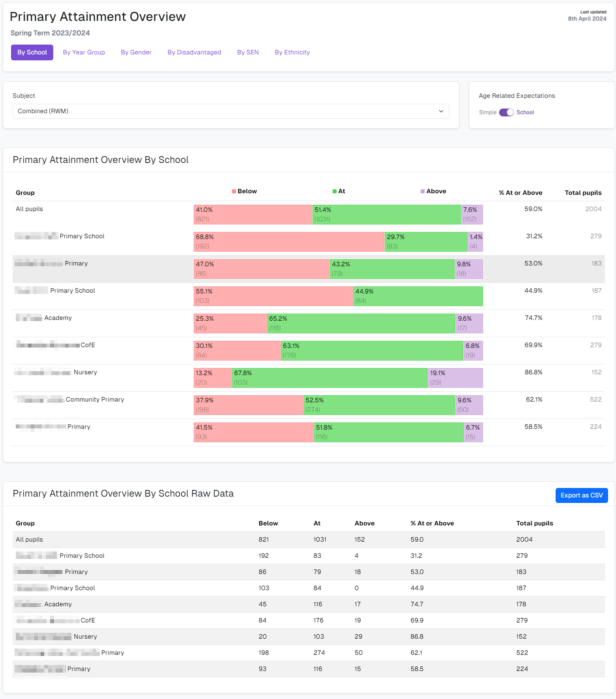Click the All pupils 51.4% At bar
616x699 pixels.
tap(386, 215)
